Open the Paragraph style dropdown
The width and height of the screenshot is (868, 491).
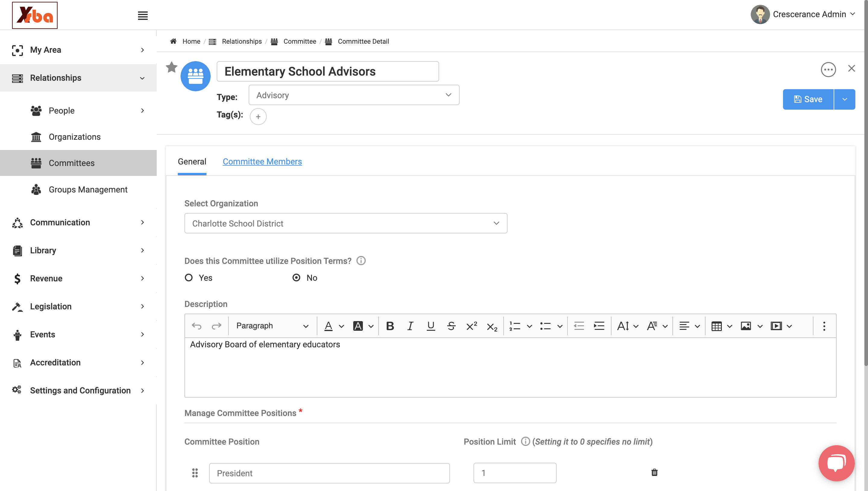coord(272,326)
